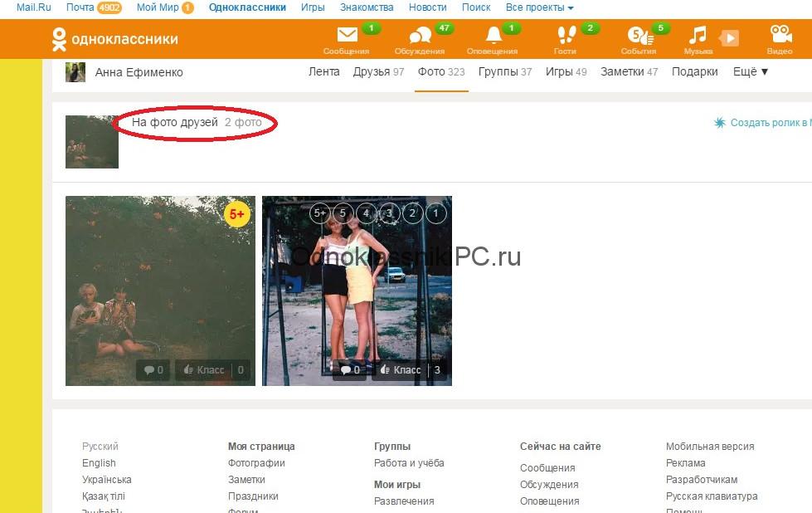812x513 pixels.
Task: Open footer link Сообщения
Action: pyautogui.click(x=547, y=468)
